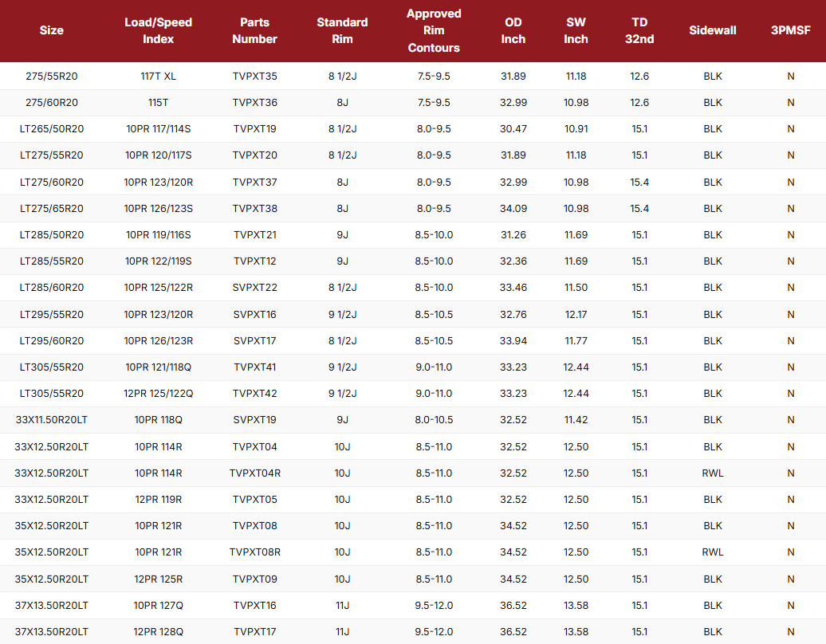826x644 pixels.
Task: Click the 3PMSF column header
Action: pos(790,30)
